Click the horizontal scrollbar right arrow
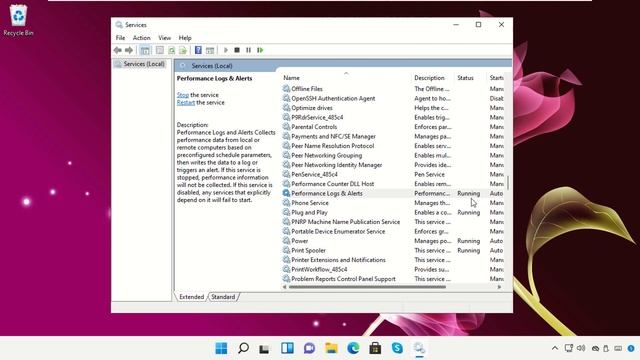Image resolution: width=640 pixels, height=360 pixels. pos(499,287)
